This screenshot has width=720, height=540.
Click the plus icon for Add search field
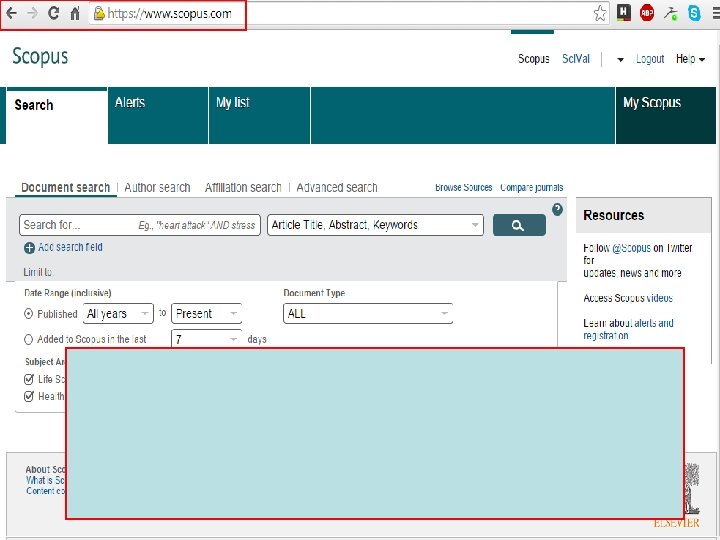click(x=29, y=248)
